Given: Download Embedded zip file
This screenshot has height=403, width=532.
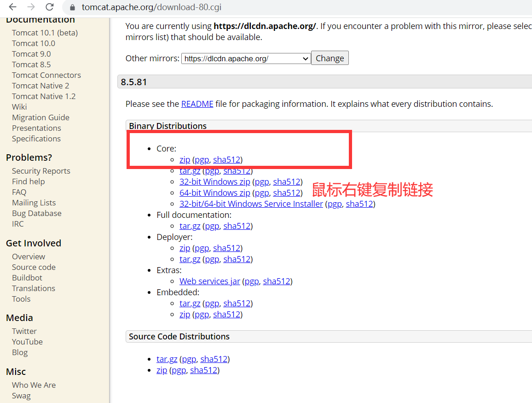Looking at the screenshot, I should (185, 315).
